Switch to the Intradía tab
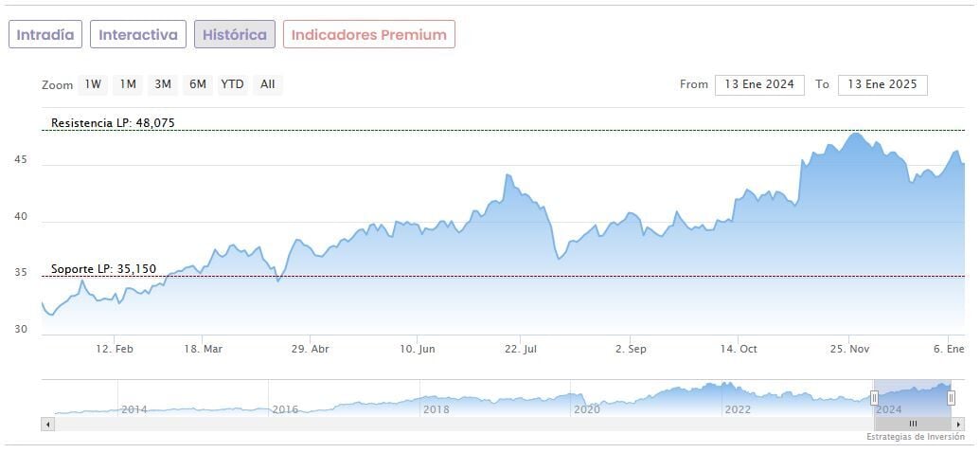 (45, 35)
